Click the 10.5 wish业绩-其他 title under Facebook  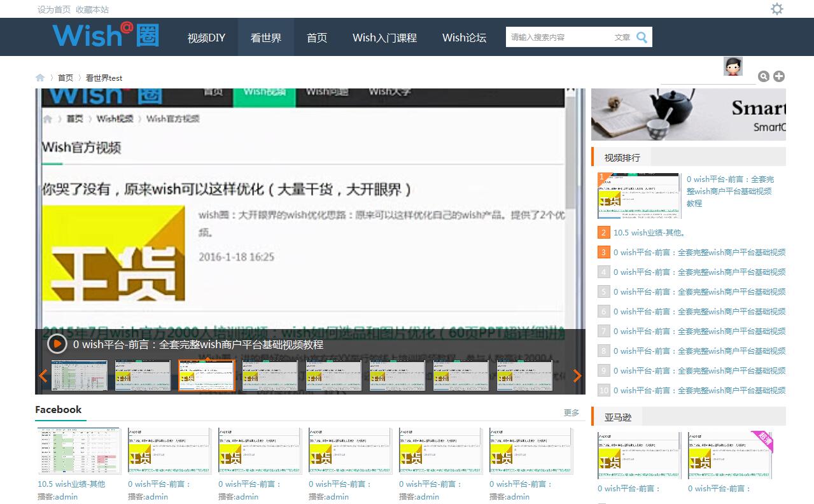[71, 484]
